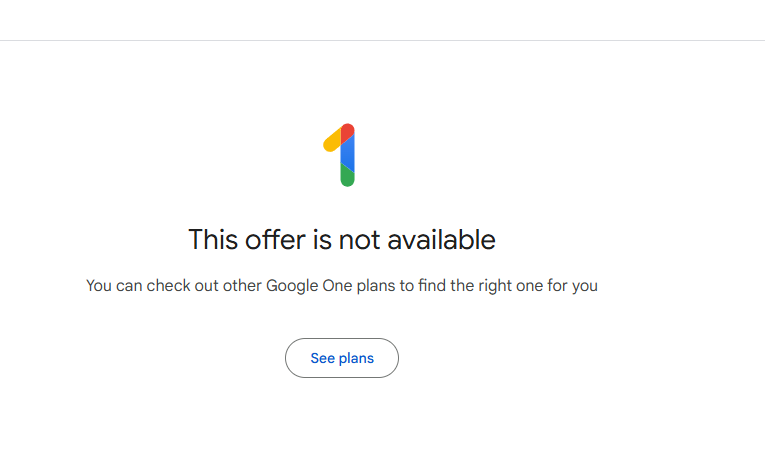Click the "This offer is not available" heading

point(342,240)
